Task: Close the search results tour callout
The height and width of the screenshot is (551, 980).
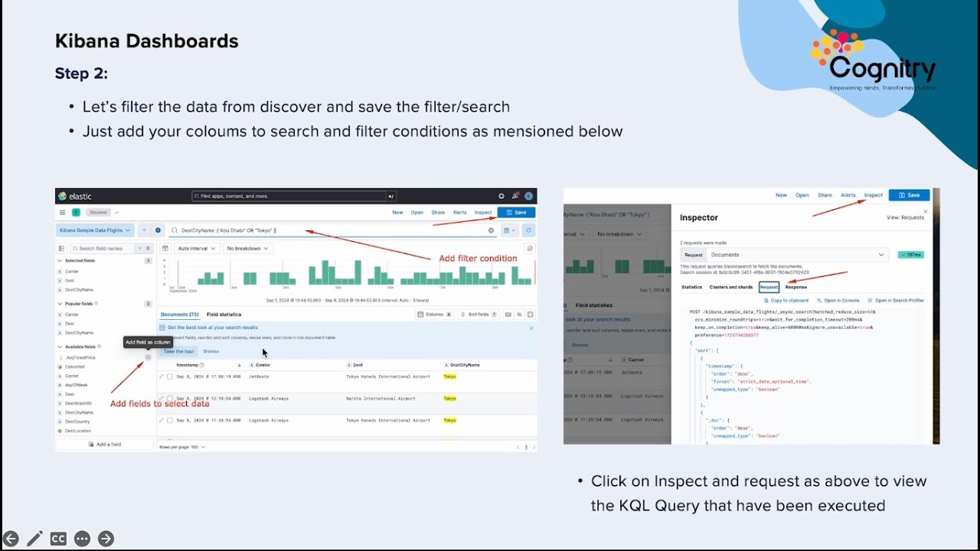Action: (x=531, y=328)
